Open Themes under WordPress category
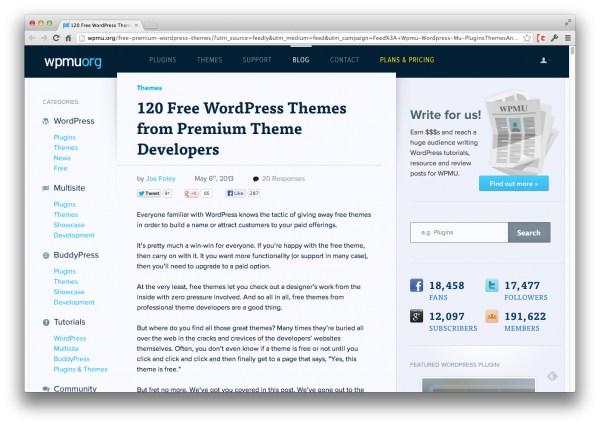Screen dimensions: 600x426 click(66, 147)
